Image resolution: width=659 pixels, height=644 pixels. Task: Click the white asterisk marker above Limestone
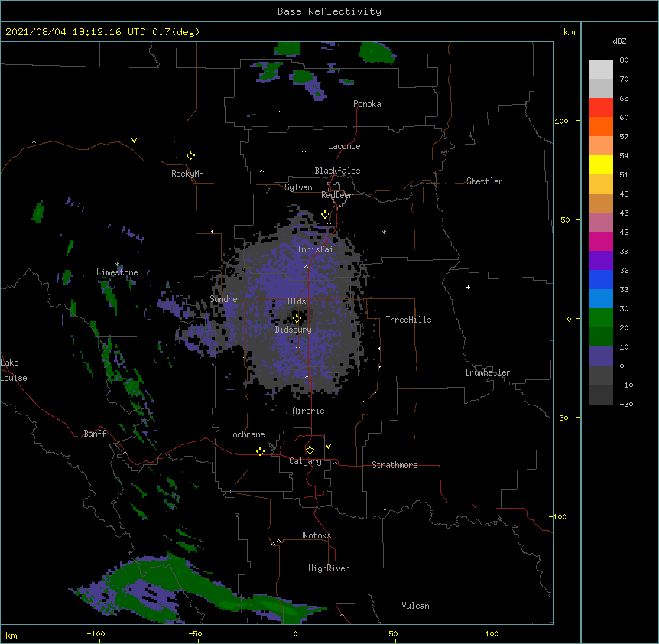click(x=118, y=265)
